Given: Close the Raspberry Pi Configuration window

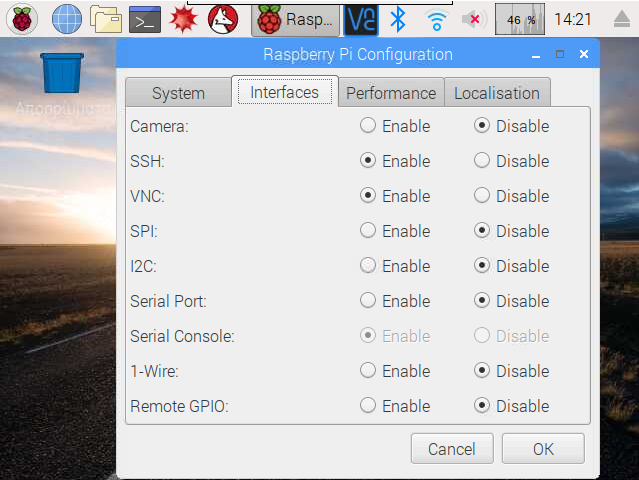Looking at the screenshot, I should tap(584, 54).
